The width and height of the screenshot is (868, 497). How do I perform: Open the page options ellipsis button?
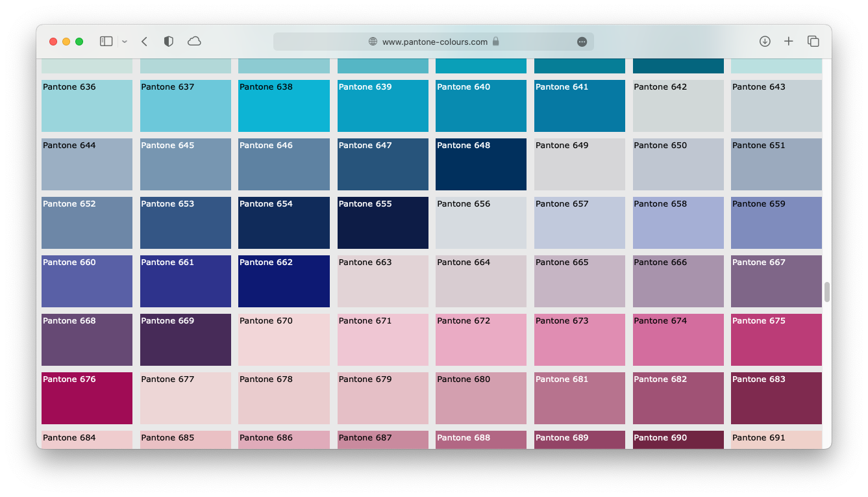[582, 42]
